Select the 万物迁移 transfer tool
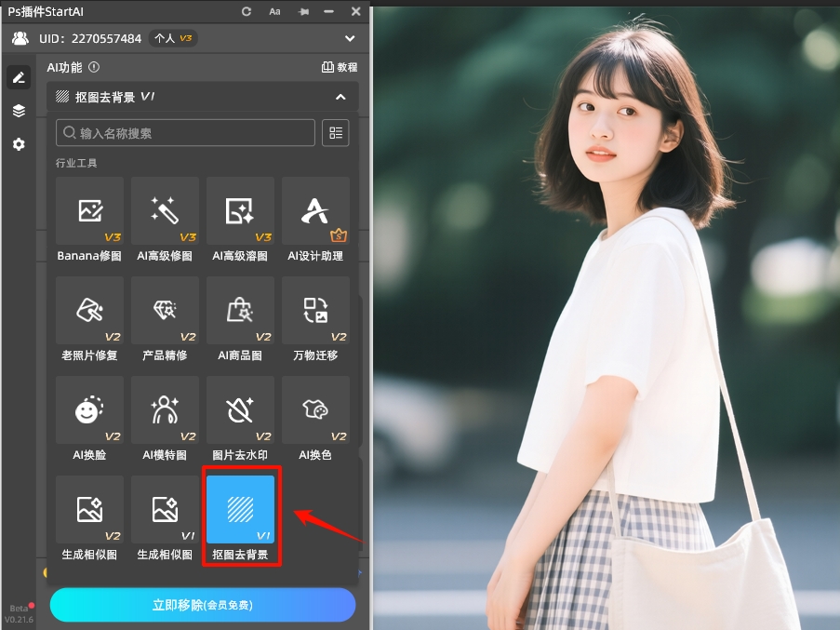This screenshot has width=840, height=630. 315,311
